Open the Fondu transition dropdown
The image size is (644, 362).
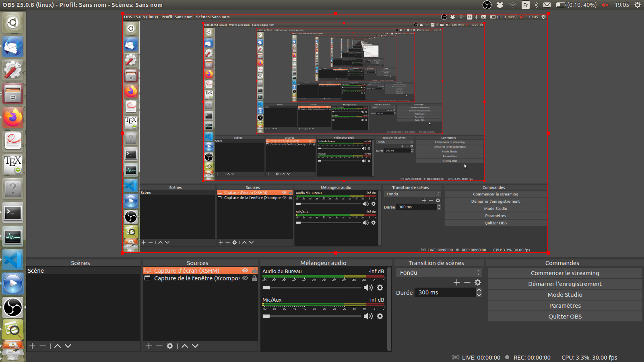pyautogui.click(x=439, y=273)
